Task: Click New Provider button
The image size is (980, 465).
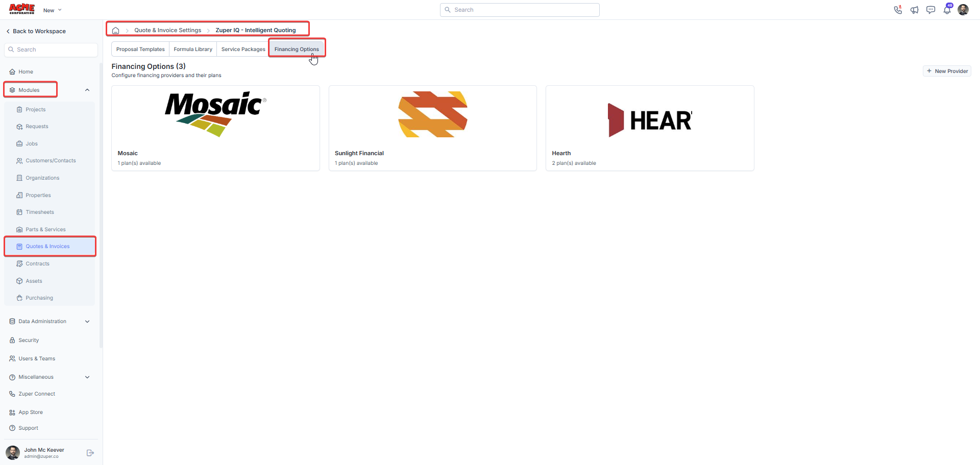Action: click(947, 71)
